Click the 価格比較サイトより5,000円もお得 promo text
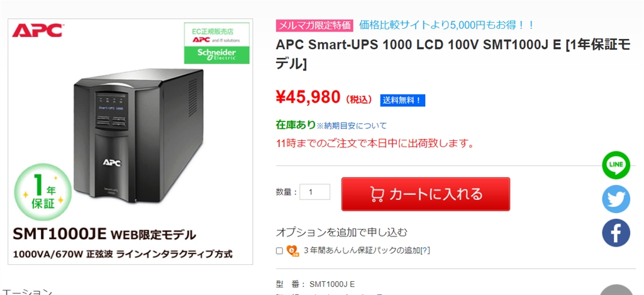The height and width of the screenshot is (295, 644). click(x=447, y=25)
